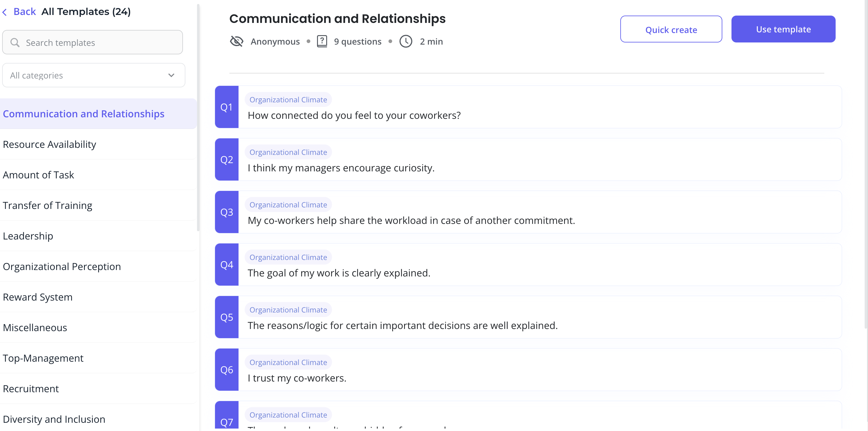
Task: Select Organizational Perception template
Action: pos(98,267)
